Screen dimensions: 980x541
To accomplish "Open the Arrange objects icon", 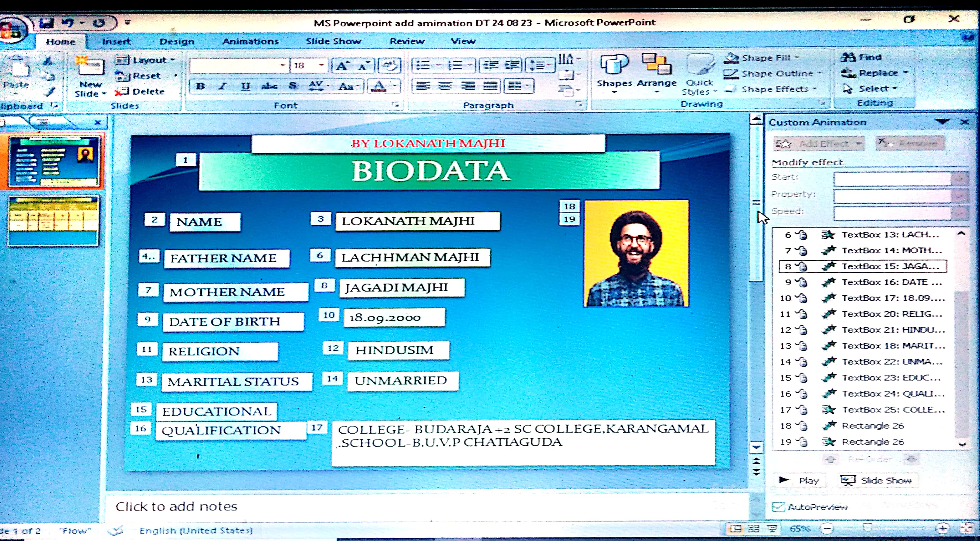I will coord(656,65).
